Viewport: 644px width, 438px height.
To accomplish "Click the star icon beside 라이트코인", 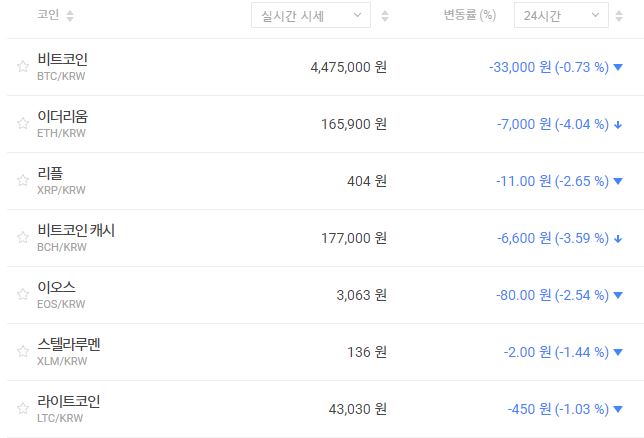I will click(x=22, y=409).
